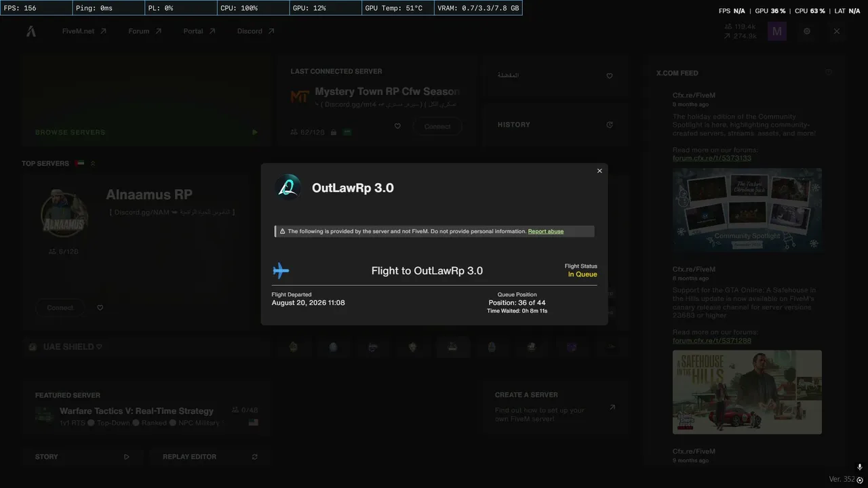The height and width of the screenshot is (488, 868).
Task: Open the Mystery Town RP server entry
Action: click(x=387, y=91)
